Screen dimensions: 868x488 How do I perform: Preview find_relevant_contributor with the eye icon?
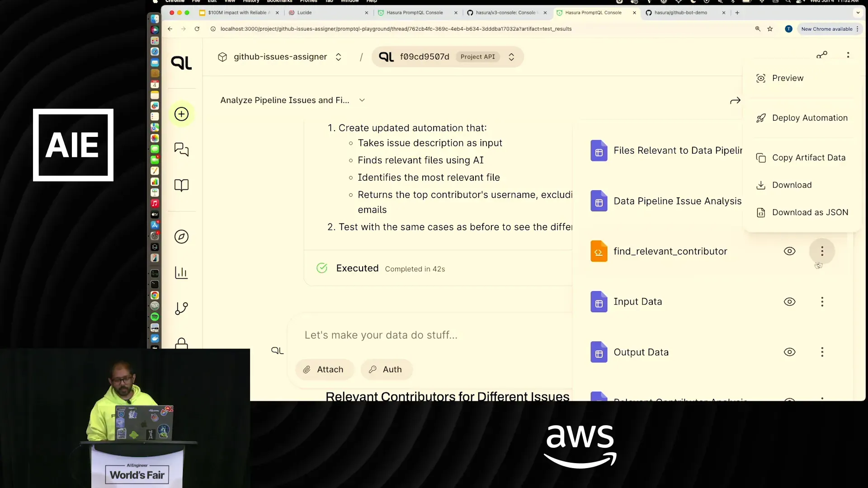coord(789,251)
